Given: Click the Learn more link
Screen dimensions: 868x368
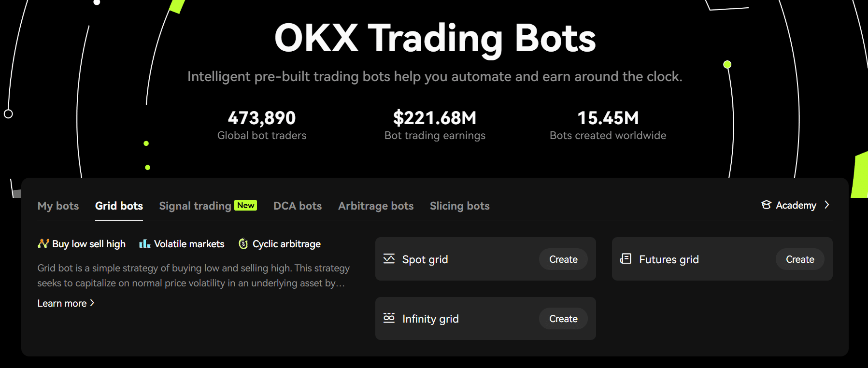Looking at the screenshot, I should click(62, 303).
